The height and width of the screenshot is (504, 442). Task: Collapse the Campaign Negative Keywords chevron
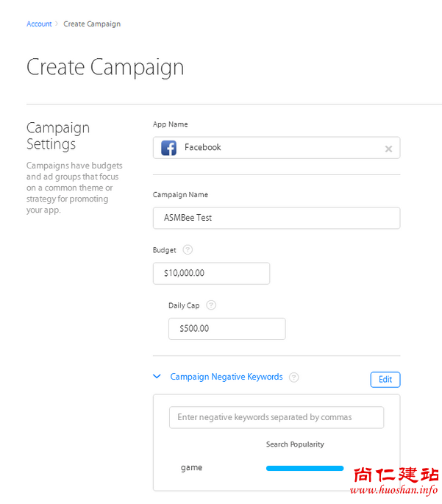[157, 377]
